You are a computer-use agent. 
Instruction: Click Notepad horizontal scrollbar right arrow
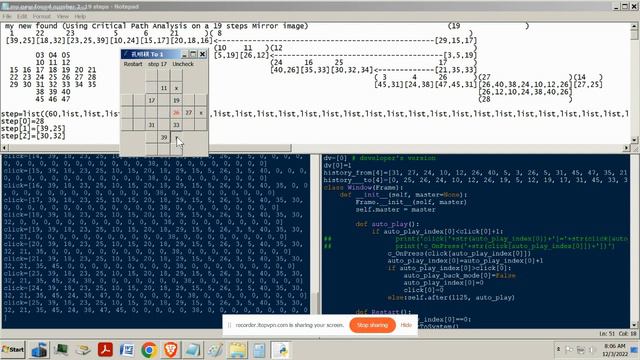[627, 147]
